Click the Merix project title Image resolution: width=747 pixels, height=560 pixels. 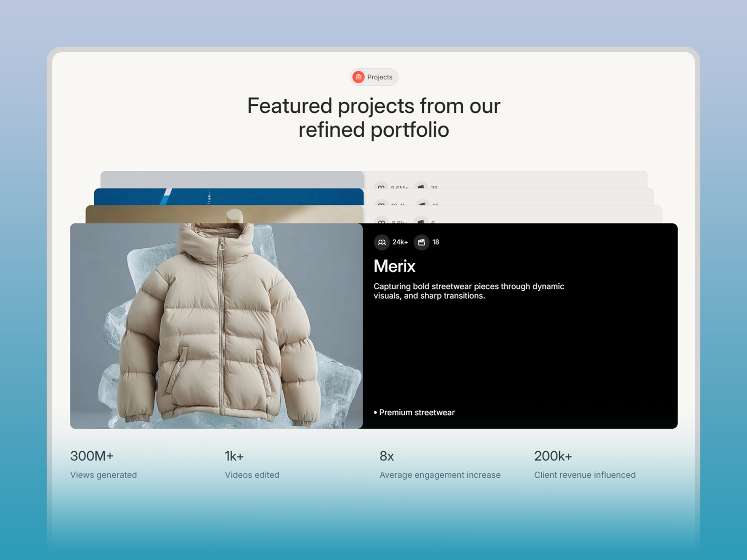click(x=394, y=266)
